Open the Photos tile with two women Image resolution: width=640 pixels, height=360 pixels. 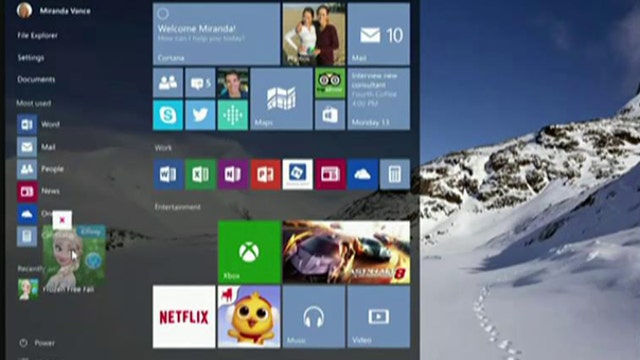[x=314, y=34]
